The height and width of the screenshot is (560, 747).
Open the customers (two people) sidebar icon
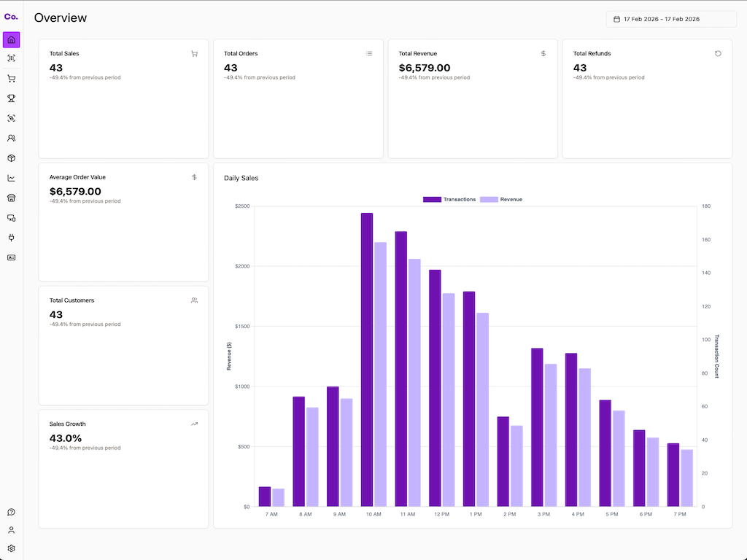point(11,138)
